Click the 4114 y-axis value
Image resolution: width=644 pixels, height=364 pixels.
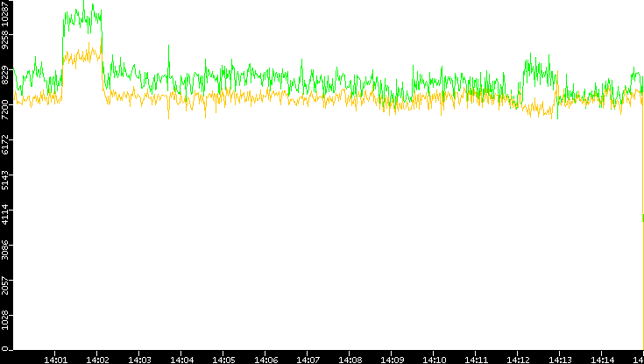4,214
